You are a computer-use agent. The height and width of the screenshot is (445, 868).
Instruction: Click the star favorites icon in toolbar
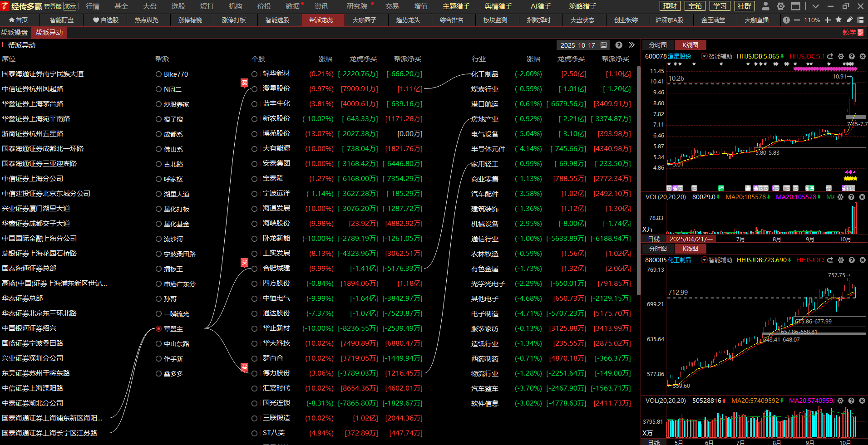(x=838, y=20)
